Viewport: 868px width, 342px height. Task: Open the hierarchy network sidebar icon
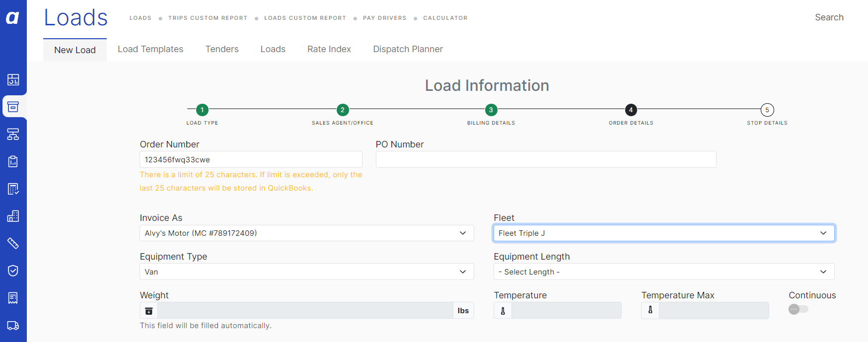coord(13,134)
